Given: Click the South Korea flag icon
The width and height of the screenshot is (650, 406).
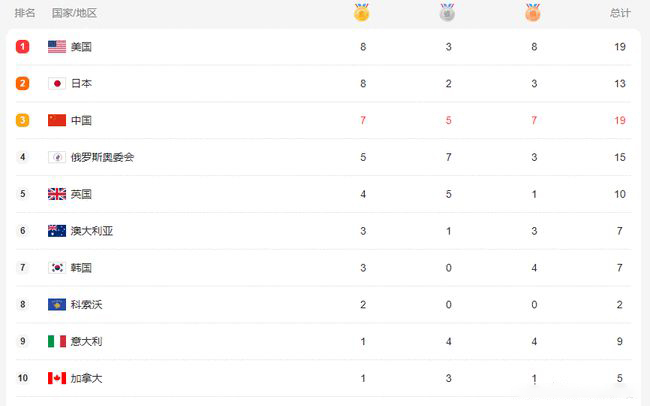Looking at the screenshot, I should (x=57, y=268).
